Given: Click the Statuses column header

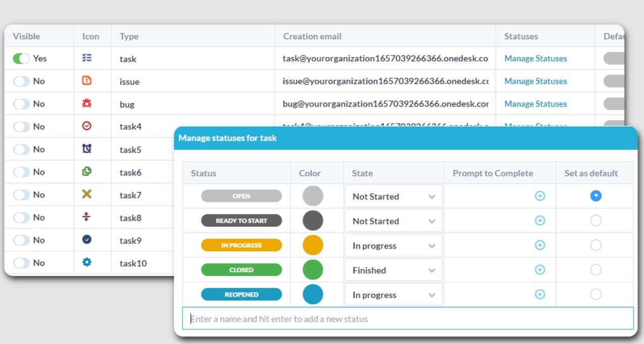Looking at the screenshot, I should pos(521,36).
